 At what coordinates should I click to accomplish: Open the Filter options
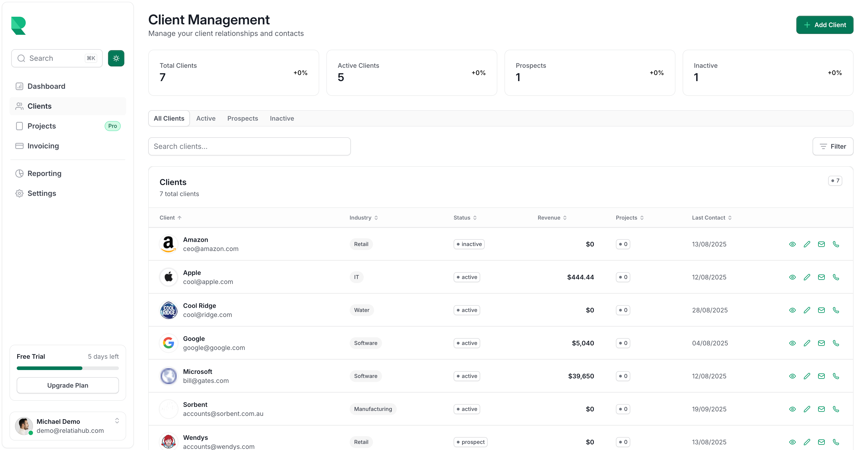click(x=833, y=147)
